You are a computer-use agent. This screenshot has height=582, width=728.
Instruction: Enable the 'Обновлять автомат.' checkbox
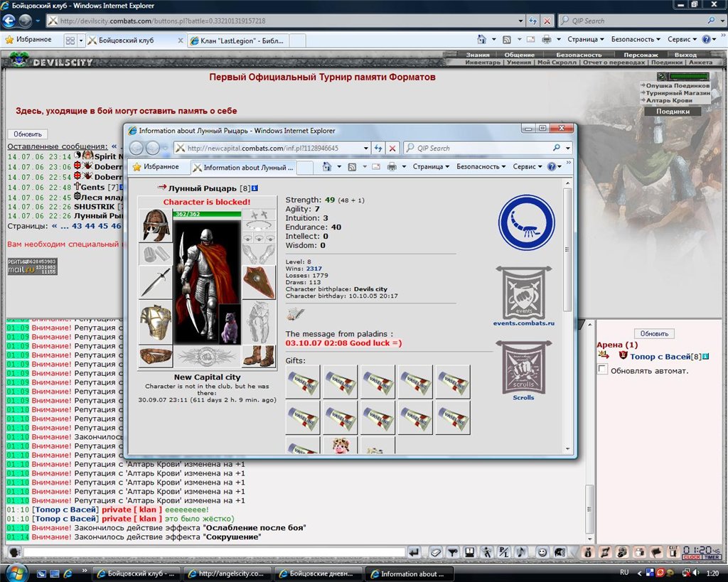tap(603, 370)
